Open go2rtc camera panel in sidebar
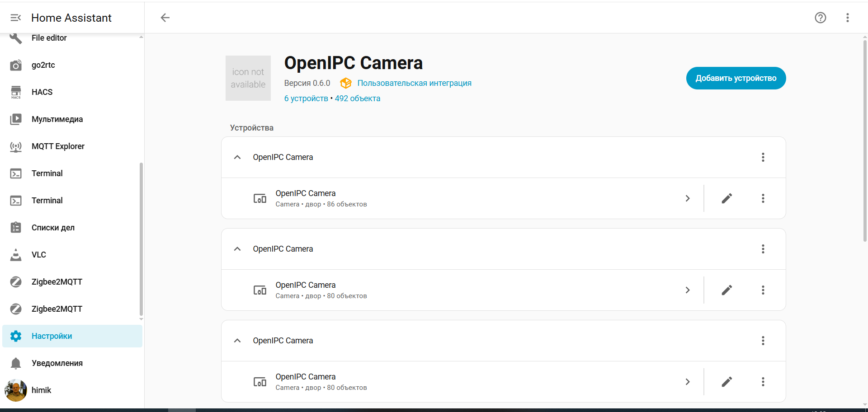Image resolution: width=868 pixels, height=412 pixels. tap(43, 65)
